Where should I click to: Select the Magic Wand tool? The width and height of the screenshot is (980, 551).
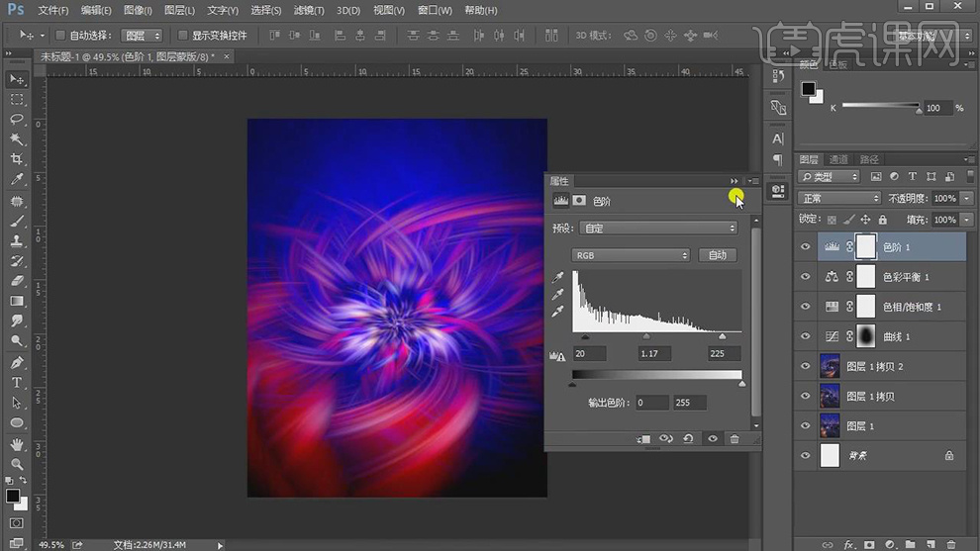tap(17, 138)
